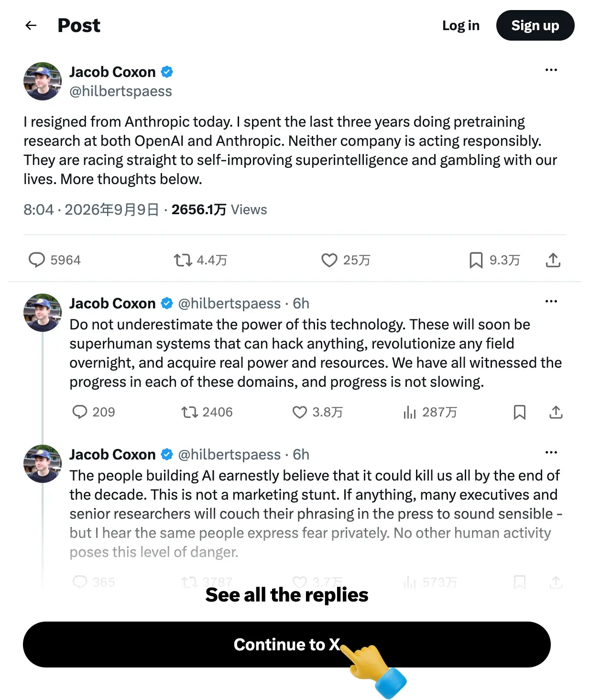The height and width of the screenshot is (700, 590).
Task: Click the Log in link
Action: pyautogui.click(x=461, y=25)
